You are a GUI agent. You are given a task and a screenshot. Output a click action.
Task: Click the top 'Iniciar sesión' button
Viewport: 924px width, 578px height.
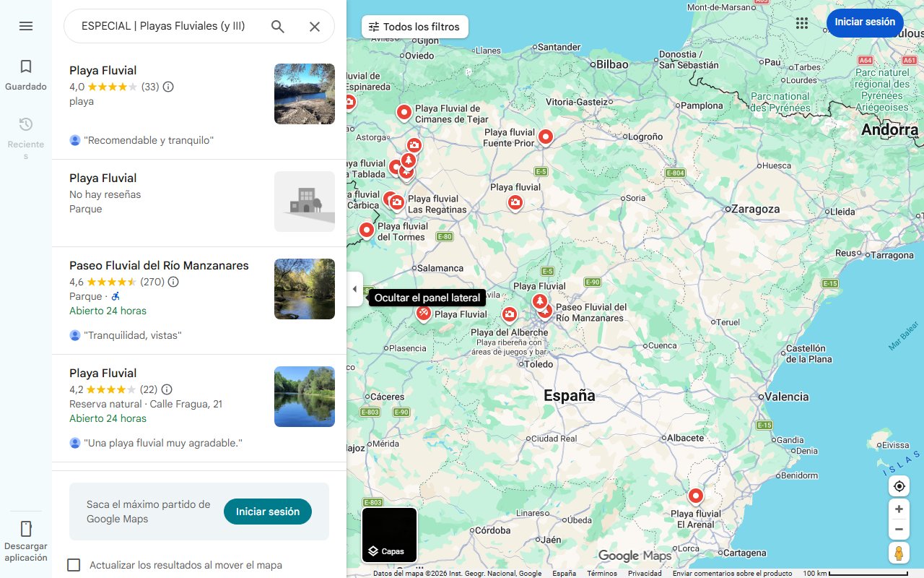865,22
